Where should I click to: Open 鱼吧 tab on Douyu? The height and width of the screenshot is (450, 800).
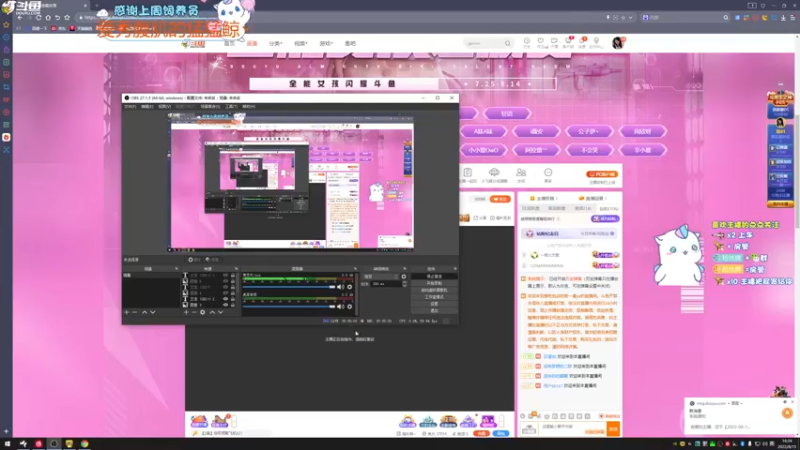[350, 43]
